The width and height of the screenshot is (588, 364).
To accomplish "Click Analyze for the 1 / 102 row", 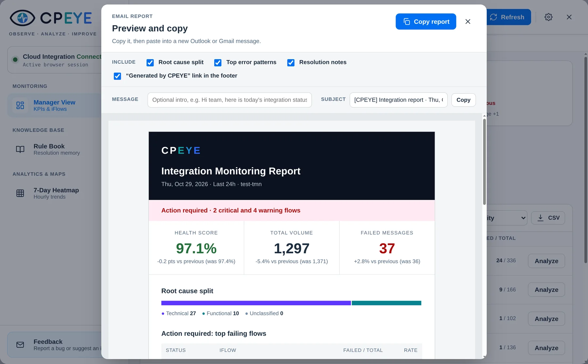I will click(x=546, y=319).
